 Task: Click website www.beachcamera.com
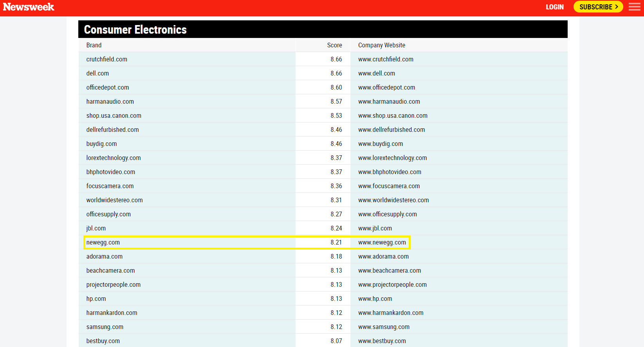click(390, 271)
